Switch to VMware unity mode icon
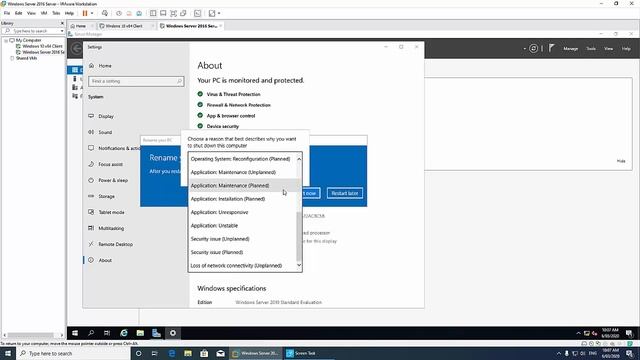640x360 pixels. (x=183, y=13)
